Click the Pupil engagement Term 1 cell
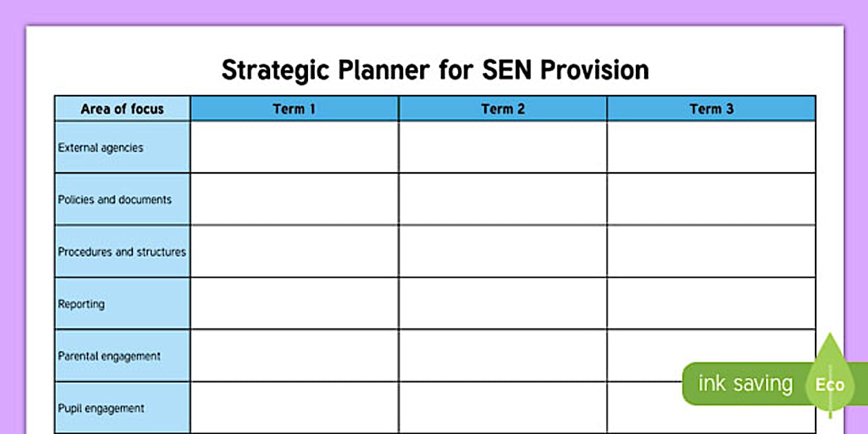 (294, 408)
